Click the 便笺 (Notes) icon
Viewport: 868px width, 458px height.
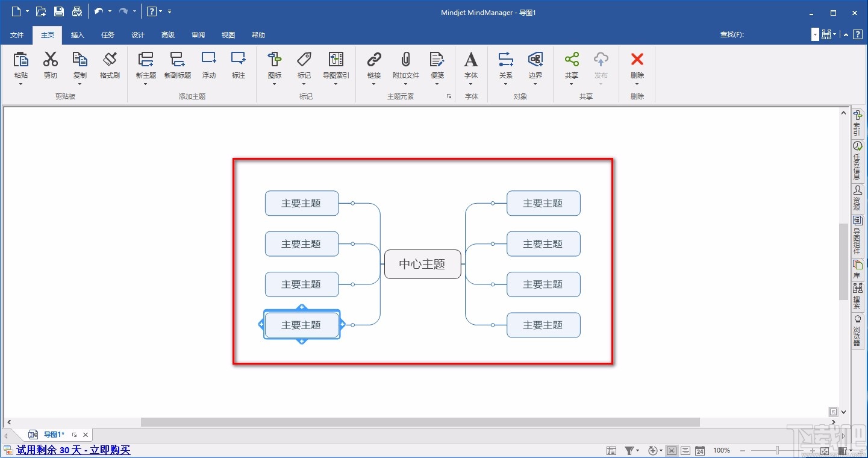[437, 59]
